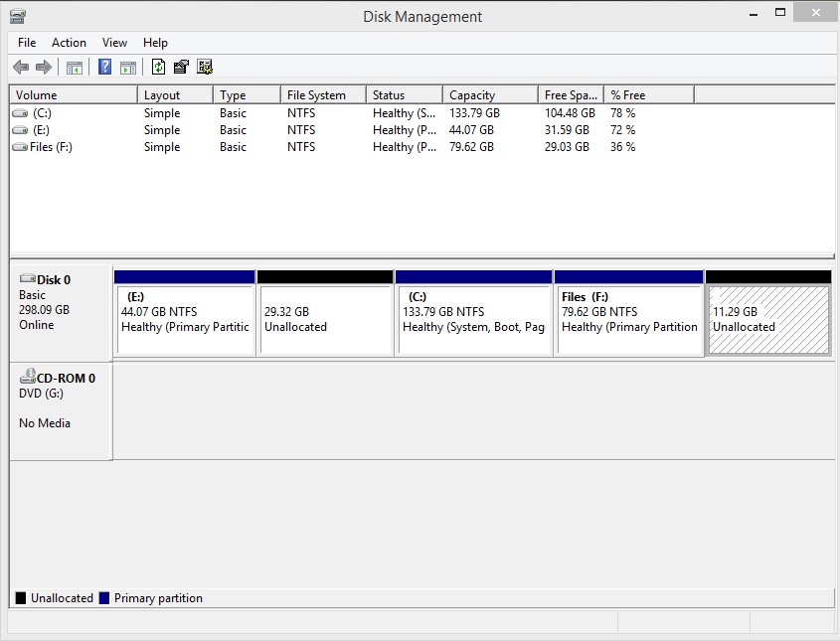Screen dimensions: 840x641
Task: Open the View menu
Action: (113, 43)
